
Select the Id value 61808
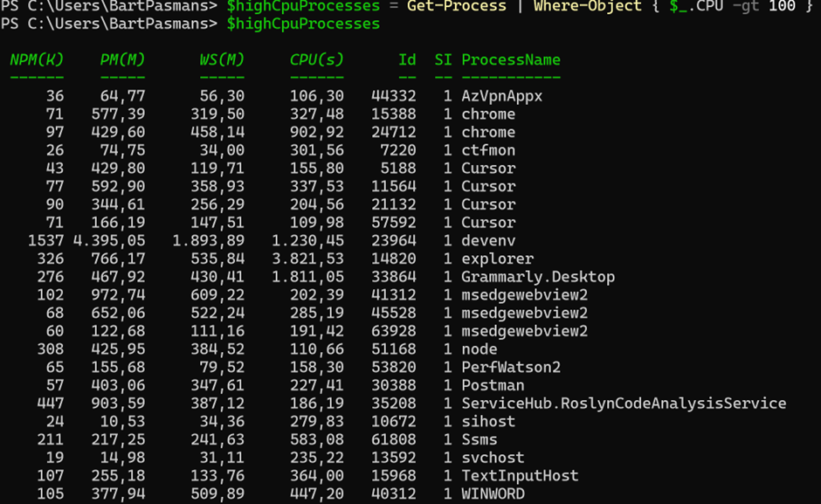tap(394, 439)
